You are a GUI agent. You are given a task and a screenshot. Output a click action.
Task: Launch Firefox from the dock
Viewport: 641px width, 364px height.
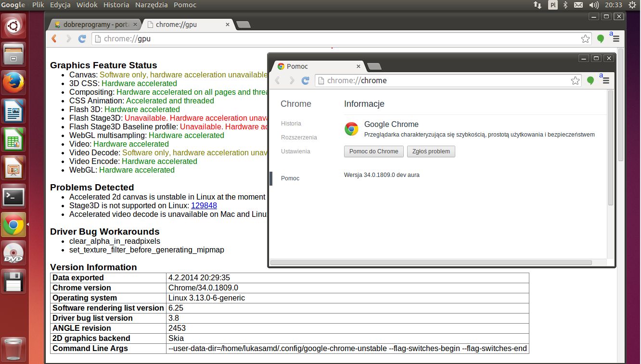pos(13,82)
